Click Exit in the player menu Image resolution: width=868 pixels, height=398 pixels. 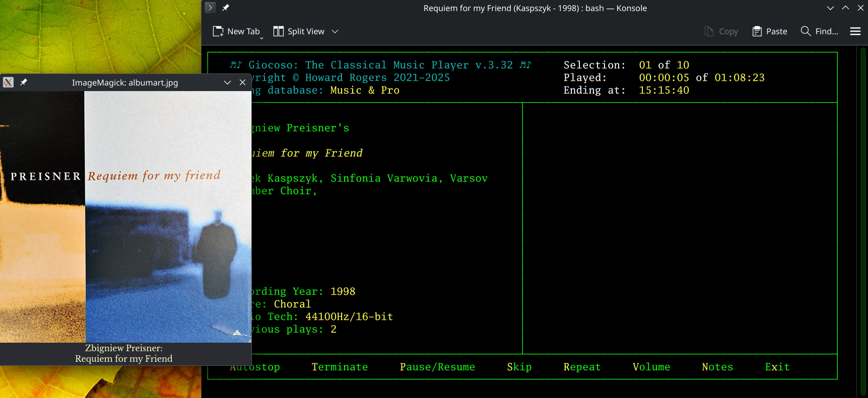click(777, 367)
